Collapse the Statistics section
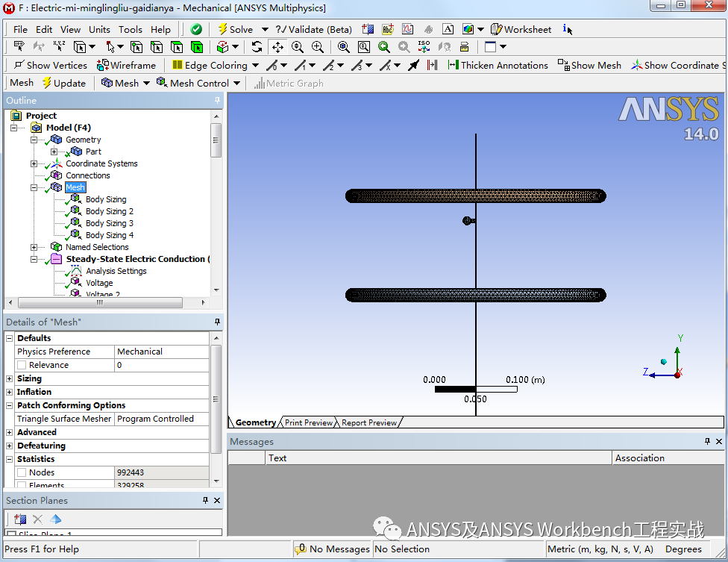 coord(9,459)
